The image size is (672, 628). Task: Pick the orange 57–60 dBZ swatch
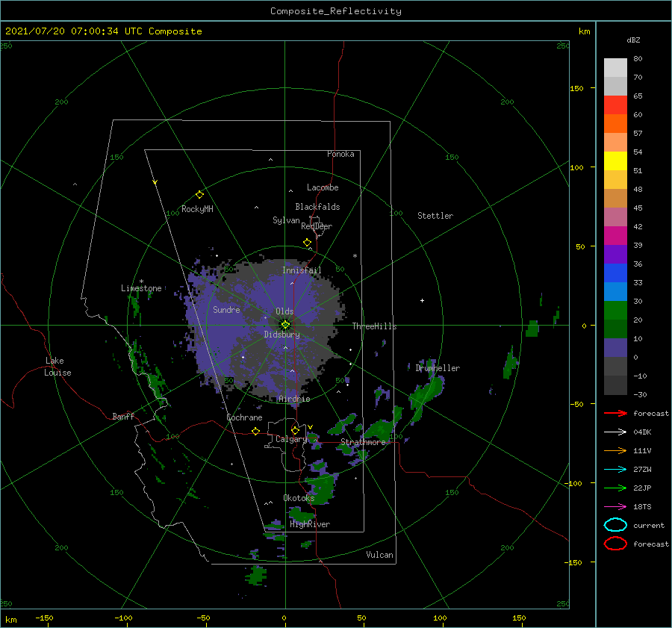615,123
